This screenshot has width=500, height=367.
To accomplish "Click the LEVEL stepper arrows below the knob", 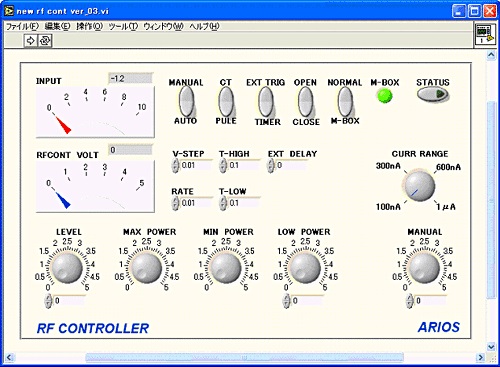I will (49, 301).
